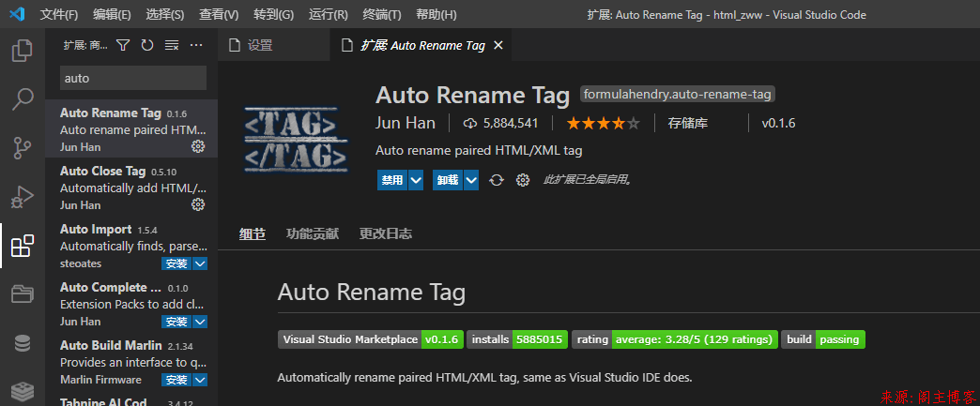Click the formulahendry.auto-rename-tag identifier
The height and width of the screenshot is (406, 980).
coord(678,95)
